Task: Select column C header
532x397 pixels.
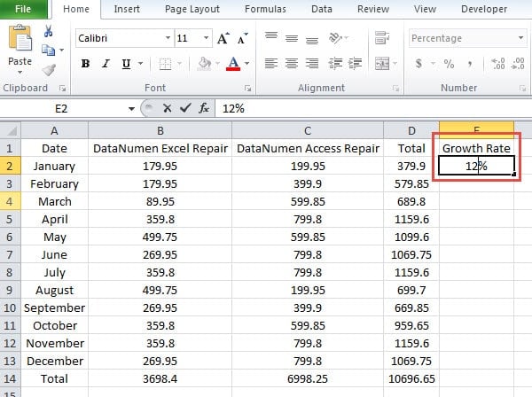Action: pyautogui.click(x=308, y=130)
